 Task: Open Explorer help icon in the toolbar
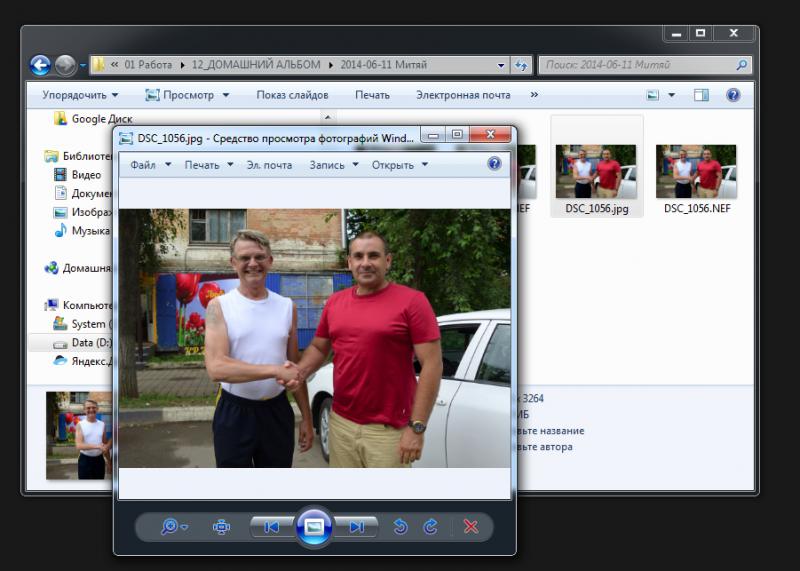733,95
